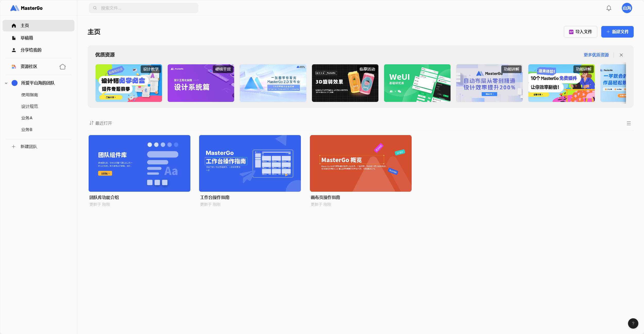Click the 画布页操作指南 file name
This screenshot has width=644, height=334.
click(325, 197)
